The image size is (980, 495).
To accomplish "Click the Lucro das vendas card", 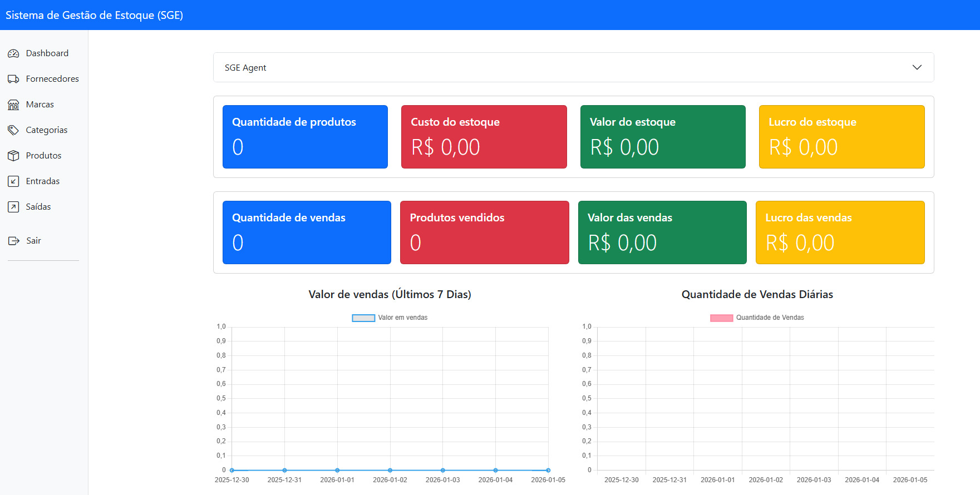I will (840, 232).
